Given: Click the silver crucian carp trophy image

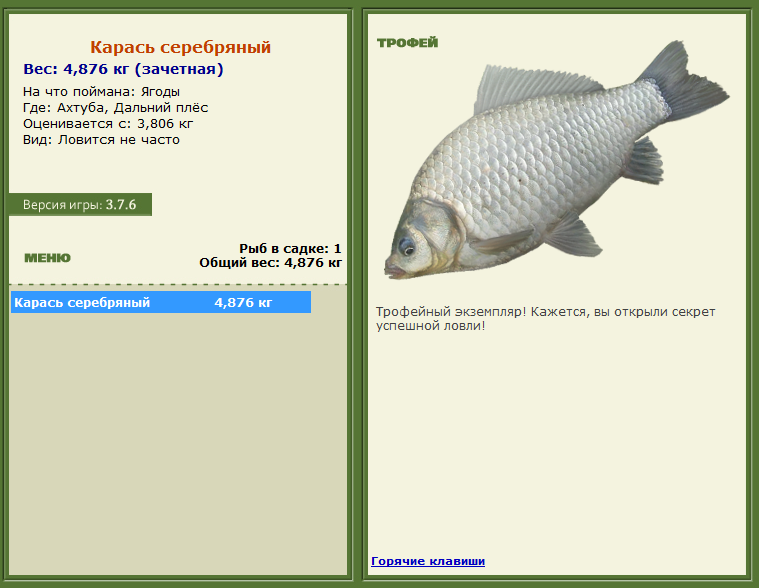Looking at the screenshot, I should tap(557, 160).
